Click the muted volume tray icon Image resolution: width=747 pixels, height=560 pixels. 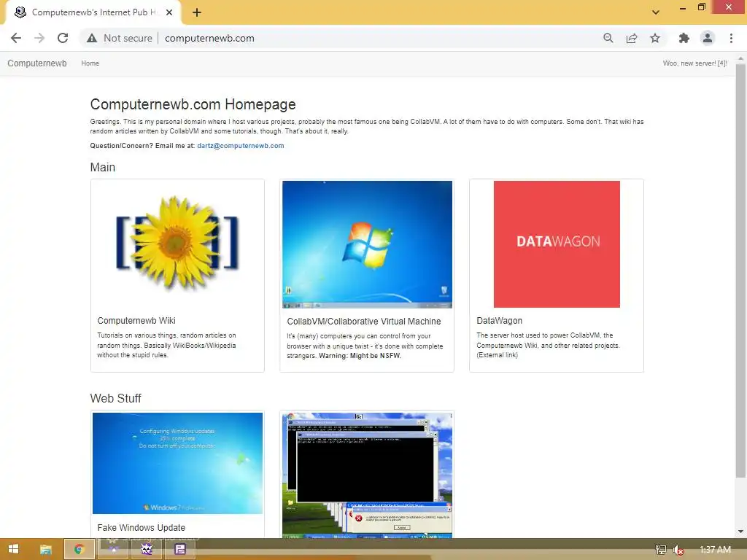[x=678, y=550]
